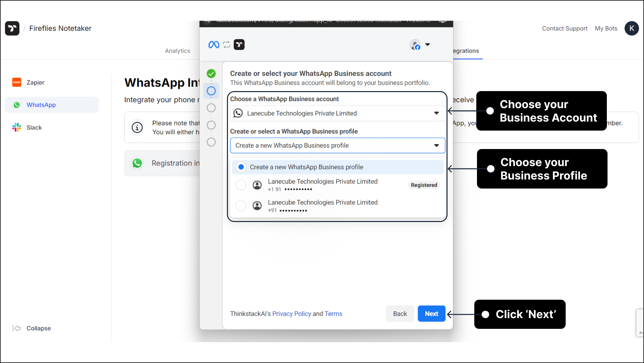Open WhatsApp in the left sidebar

coord(41,105)
